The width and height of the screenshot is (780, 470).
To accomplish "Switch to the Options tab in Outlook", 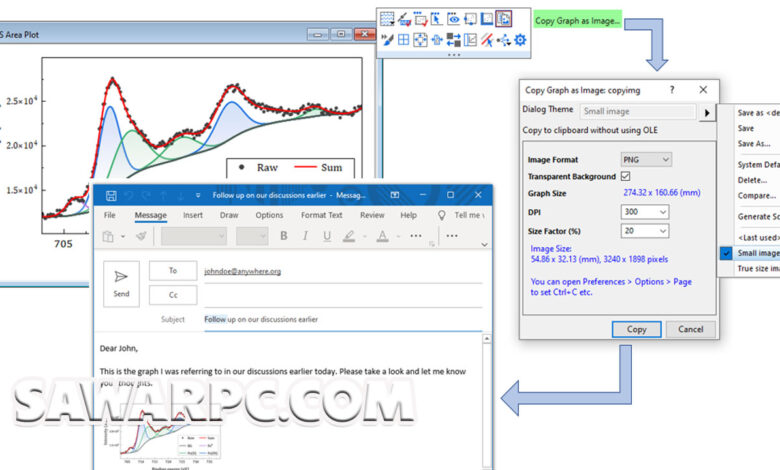I will tap(269, 215).
